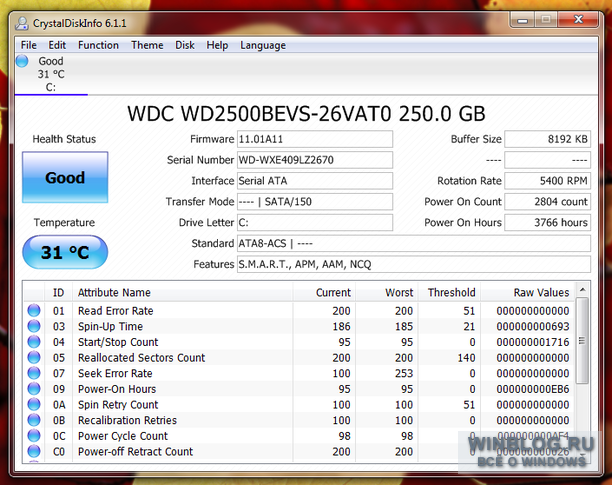Click the status orb for Power-On Hours
This screenshot has height=485, width=612.
coord(34,389)
